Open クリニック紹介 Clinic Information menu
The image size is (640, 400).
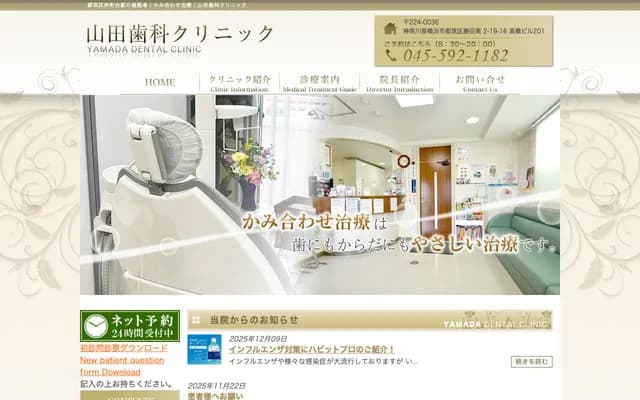tap(240, 83)
